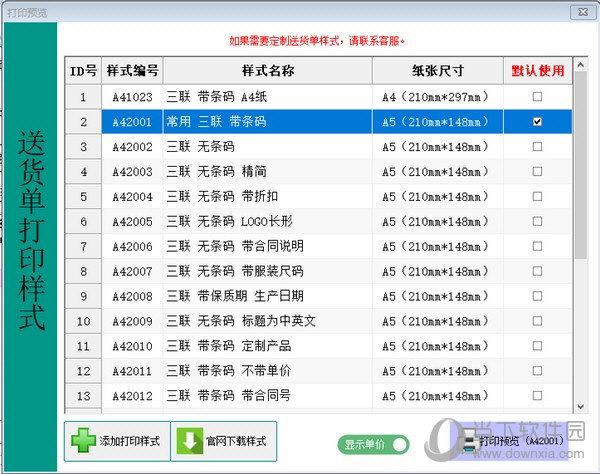Click the scrollbar down arrow
The image size is (600, 474).
point(580,406)
